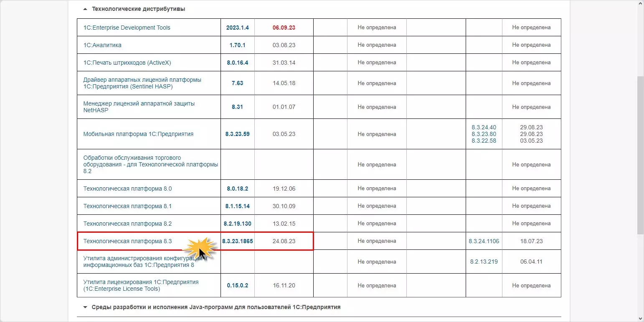Open 1С:Печать штрихкодов (ActiveX) link
Image resolution: width=644 pixels, height=322 pixels.
click(127, 63)
